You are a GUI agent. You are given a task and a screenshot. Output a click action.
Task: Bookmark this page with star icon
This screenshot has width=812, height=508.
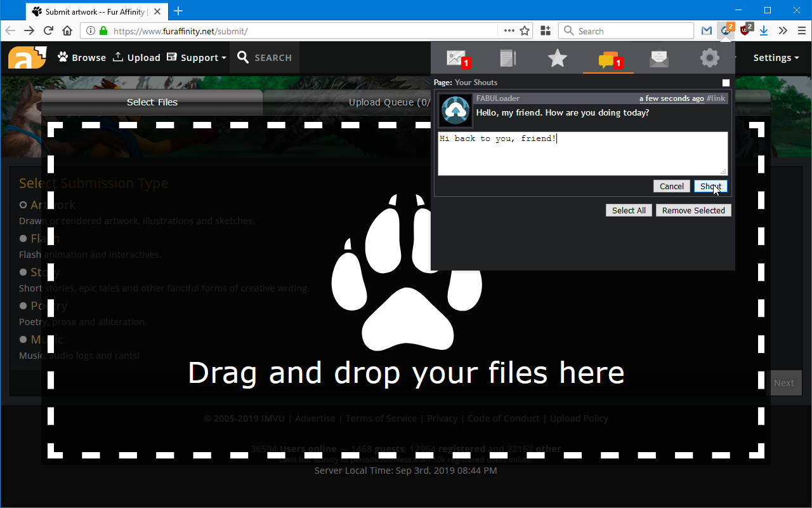[525, 30]
